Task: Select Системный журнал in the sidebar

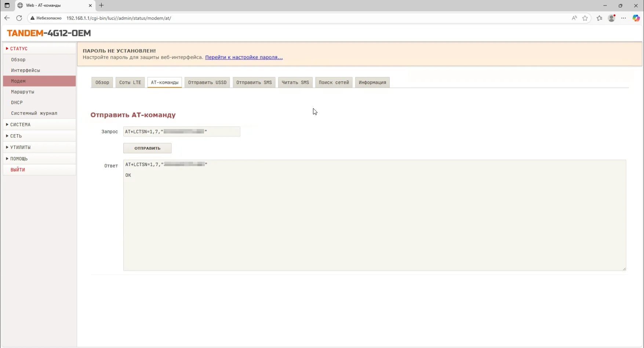Action: coord(34,113)
